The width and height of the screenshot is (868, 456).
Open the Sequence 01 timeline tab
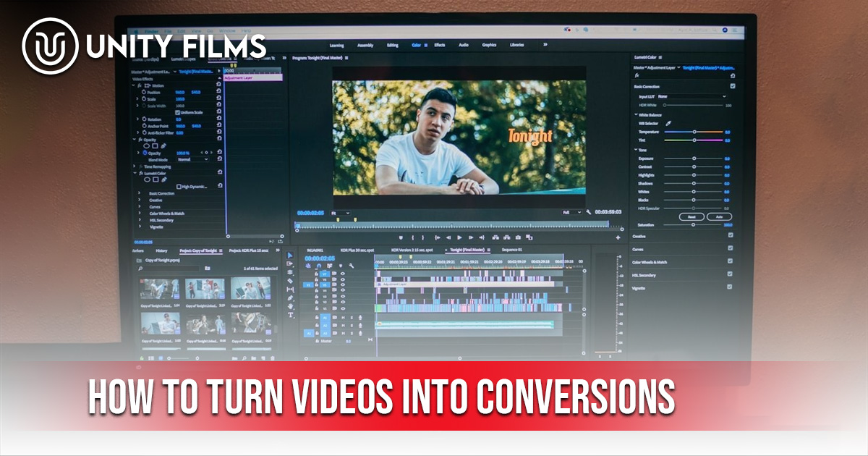click(512, 249)
